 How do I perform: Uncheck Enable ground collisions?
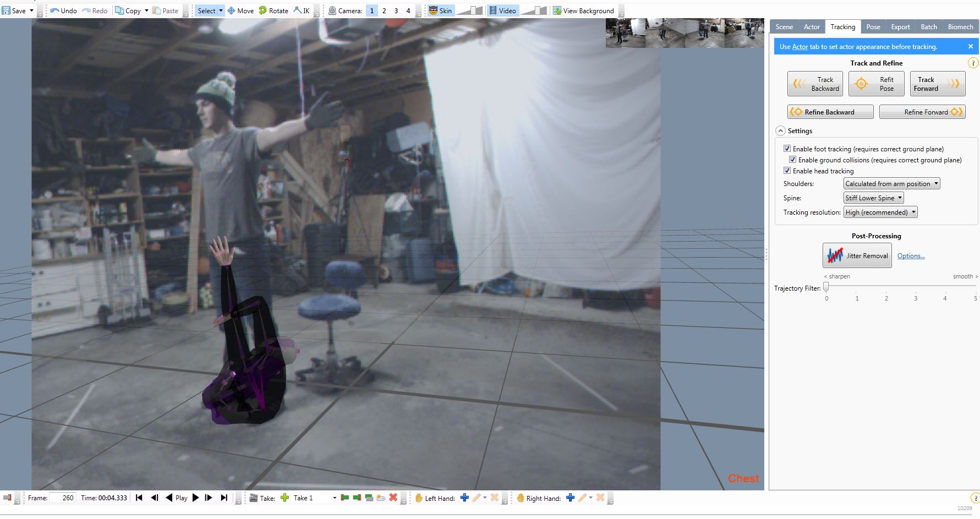(x=792, y=160)
